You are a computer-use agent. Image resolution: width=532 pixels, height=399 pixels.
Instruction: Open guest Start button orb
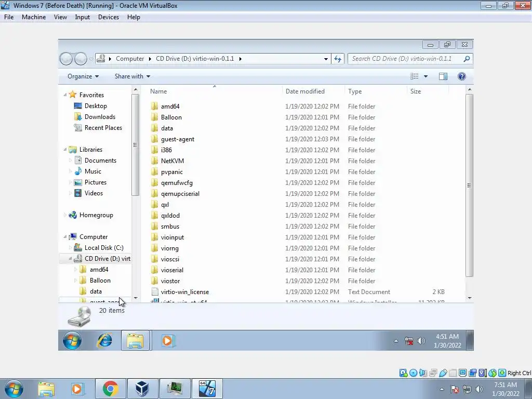click(72, 340)
